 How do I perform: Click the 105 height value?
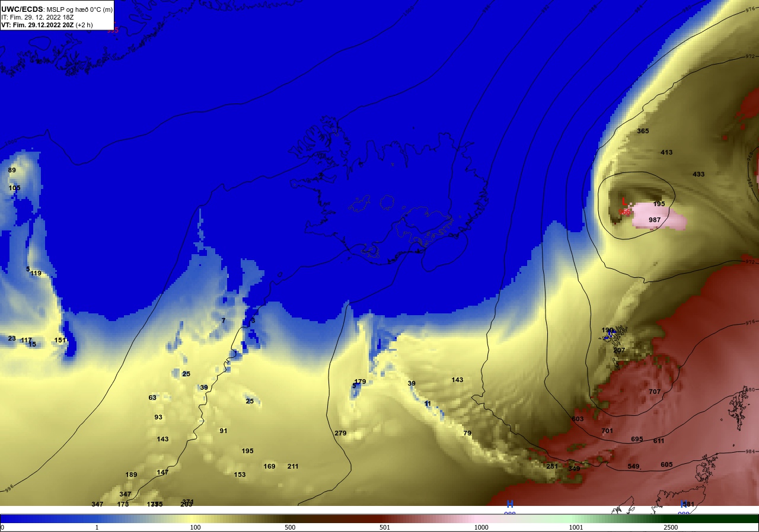(x=14, y=188)
